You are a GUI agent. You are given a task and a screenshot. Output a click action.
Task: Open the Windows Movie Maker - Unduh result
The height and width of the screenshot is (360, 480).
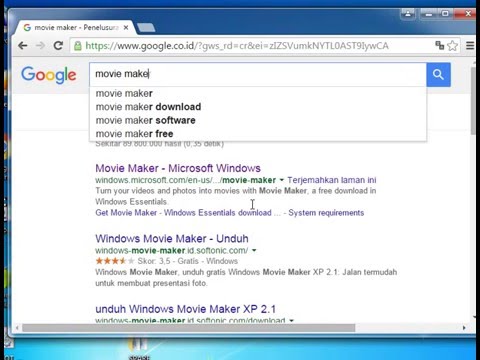tap(172, 239)
